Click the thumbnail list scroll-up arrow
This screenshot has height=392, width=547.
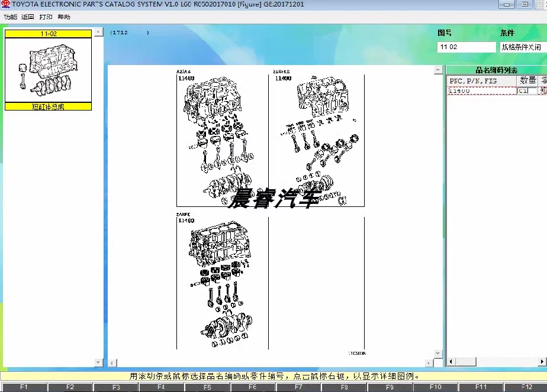tap(99, 32)
